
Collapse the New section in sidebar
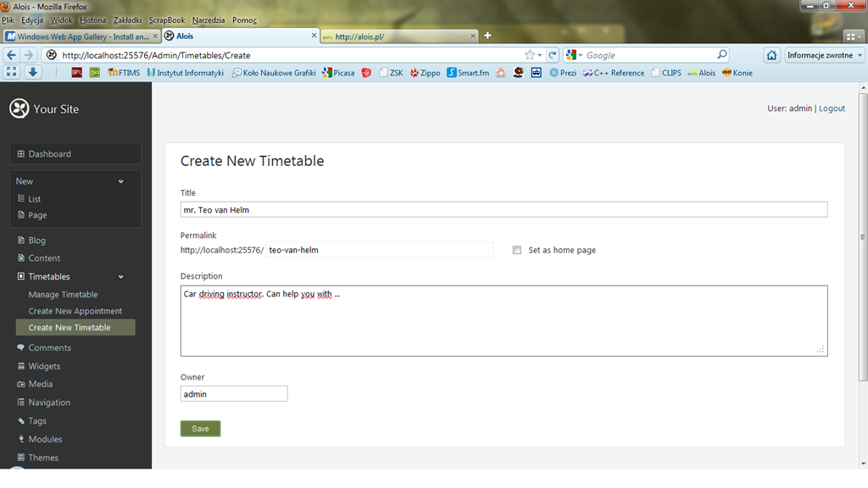[x=120, y=181]
